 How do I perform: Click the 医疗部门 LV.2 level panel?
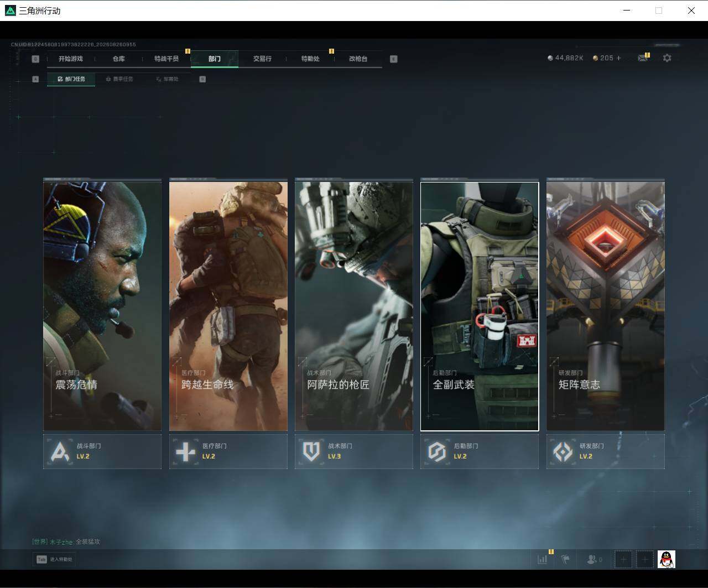[228, 451]
